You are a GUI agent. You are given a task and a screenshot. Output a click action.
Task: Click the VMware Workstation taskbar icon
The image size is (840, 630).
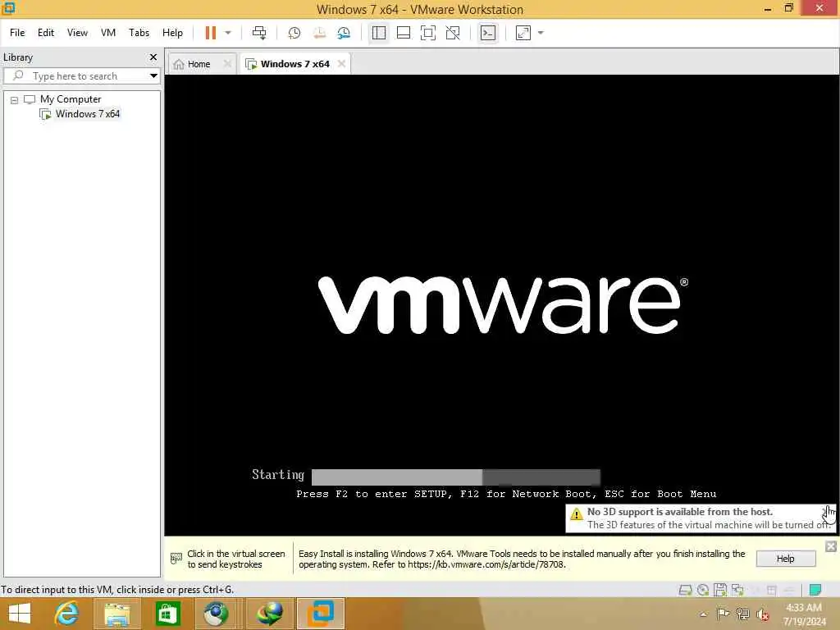pyautogui.click(x=321, y=614)
